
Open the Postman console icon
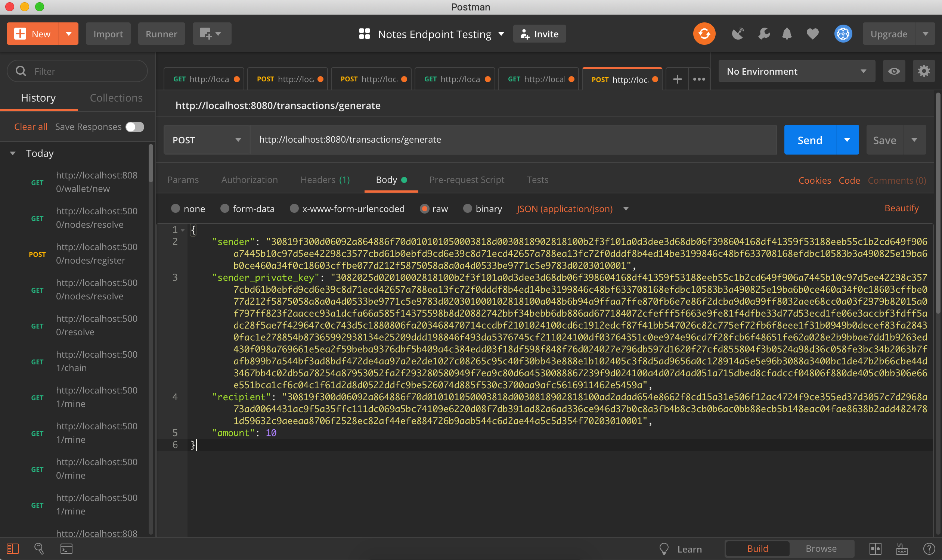pos(66,548)
